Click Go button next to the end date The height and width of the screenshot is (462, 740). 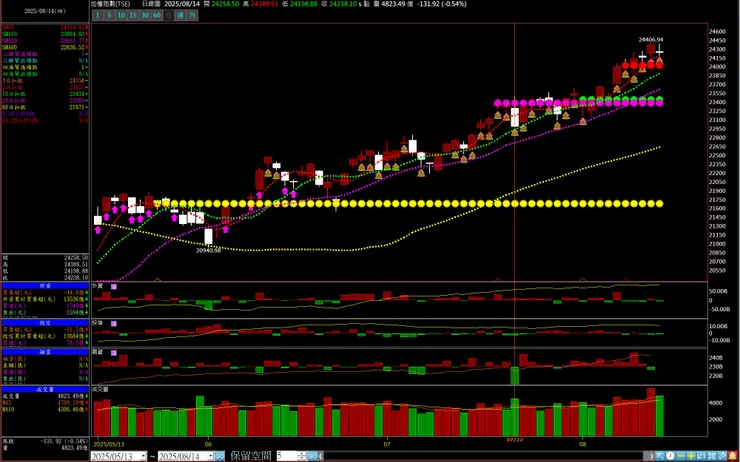point(219,456)
